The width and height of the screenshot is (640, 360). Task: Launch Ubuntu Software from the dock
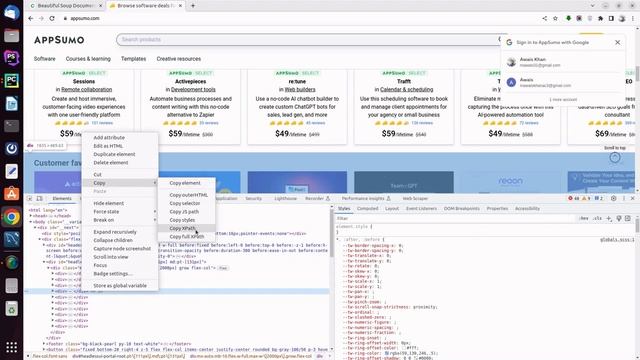coord(11,193)
